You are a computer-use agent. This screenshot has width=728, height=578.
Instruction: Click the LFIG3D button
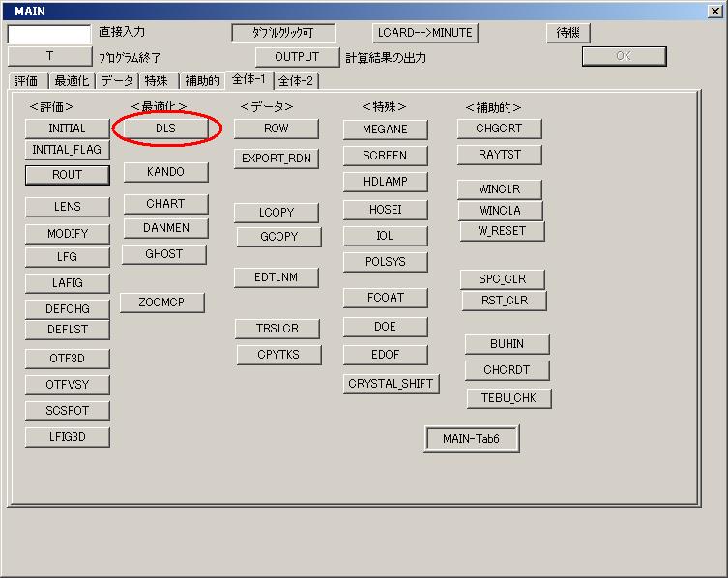point(68,437)
